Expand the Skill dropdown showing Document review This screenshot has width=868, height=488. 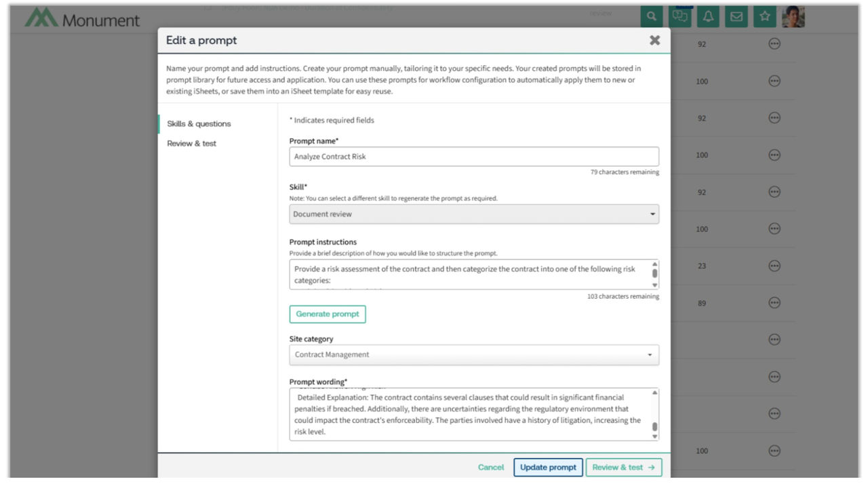coord(473,214)
